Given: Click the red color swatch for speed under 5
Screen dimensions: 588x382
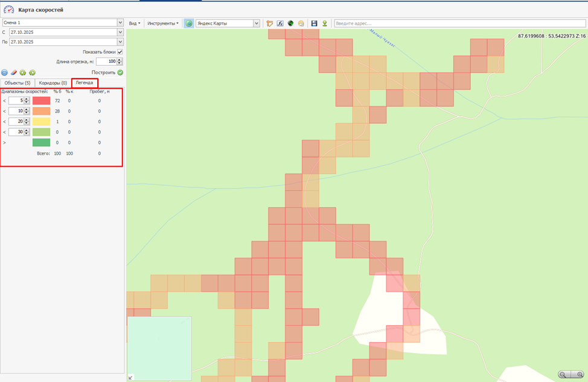Looking at the screenshot, I should (41, 100).
